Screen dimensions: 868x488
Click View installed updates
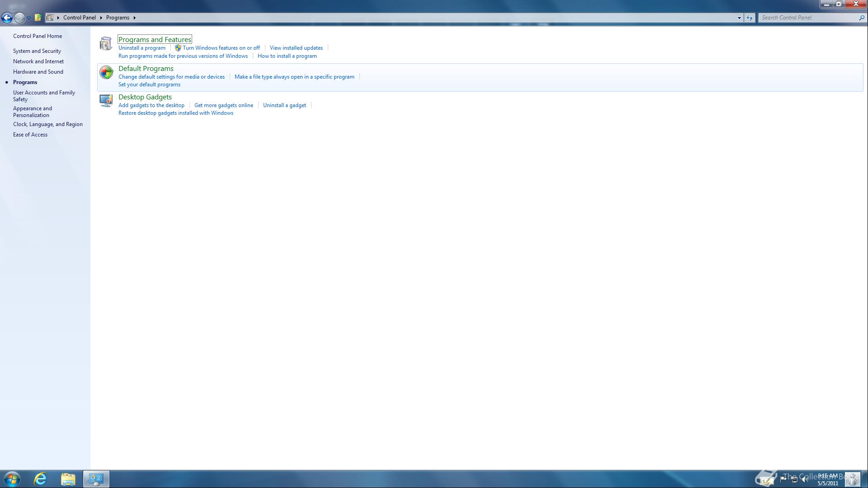pyautogui.click(x=296, y=48)
